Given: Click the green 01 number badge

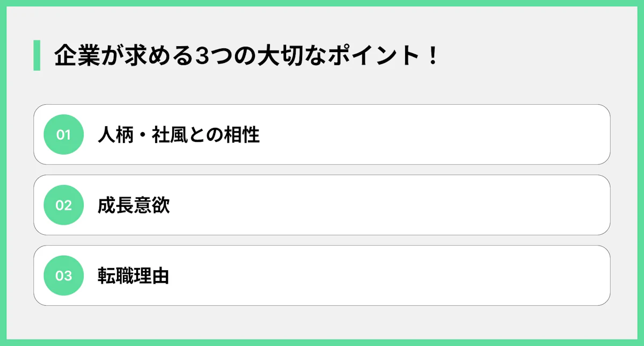Looking at the screenshot, I should click(63, 135).
